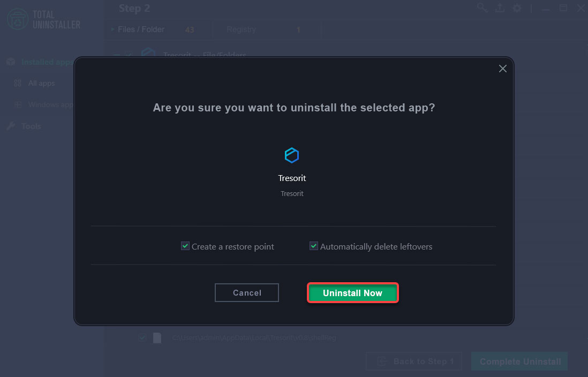The width and height of the screenshot is (588, 377).
Task: Open the search magnifier icon
Action: tap(483, 8)
